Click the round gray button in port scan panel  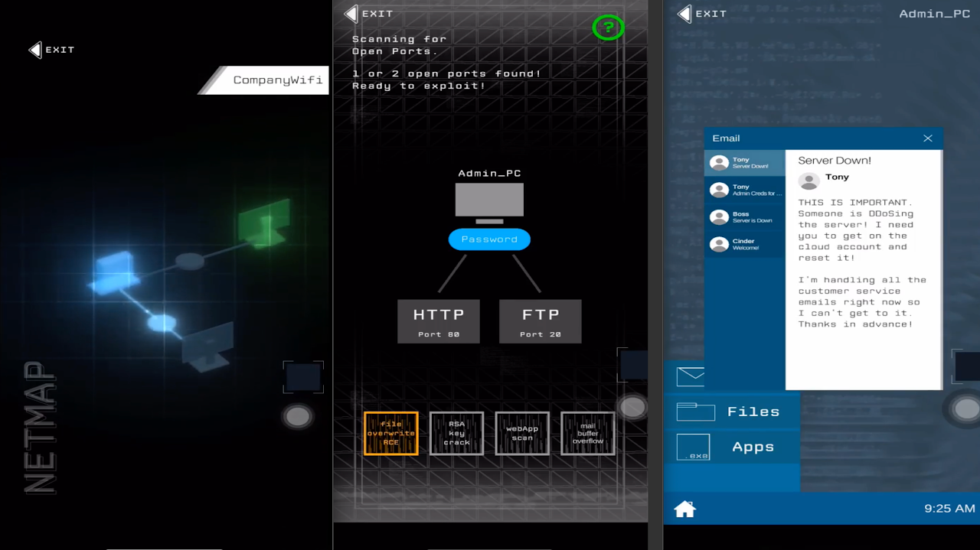coord(632,407)
